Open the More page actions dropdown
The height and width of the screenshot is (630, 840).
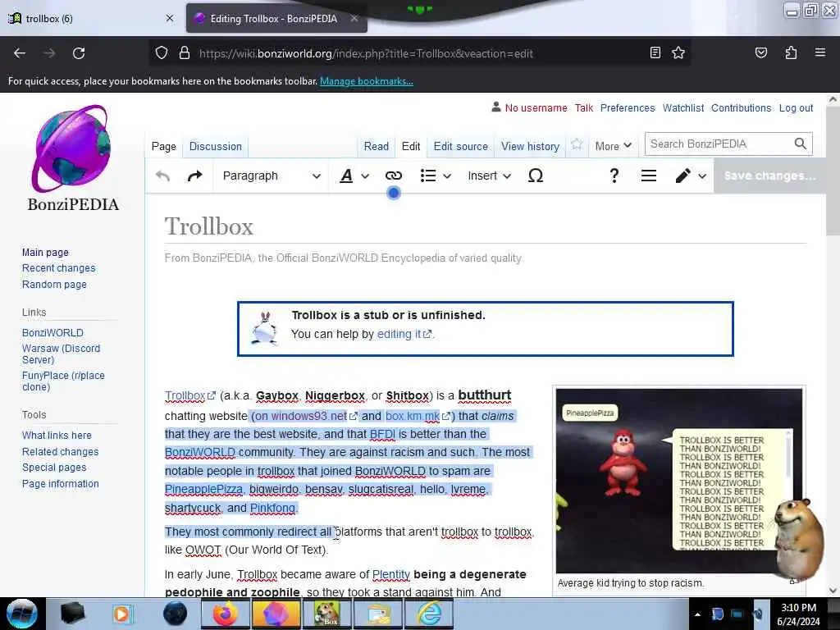[x=614, y=146]
